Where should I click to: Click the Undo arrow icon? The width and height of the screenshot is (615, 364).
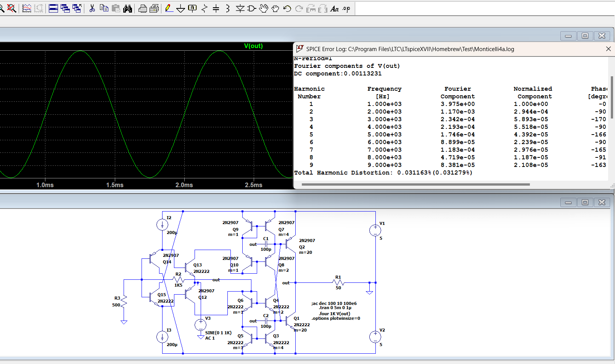coord(287,8)
